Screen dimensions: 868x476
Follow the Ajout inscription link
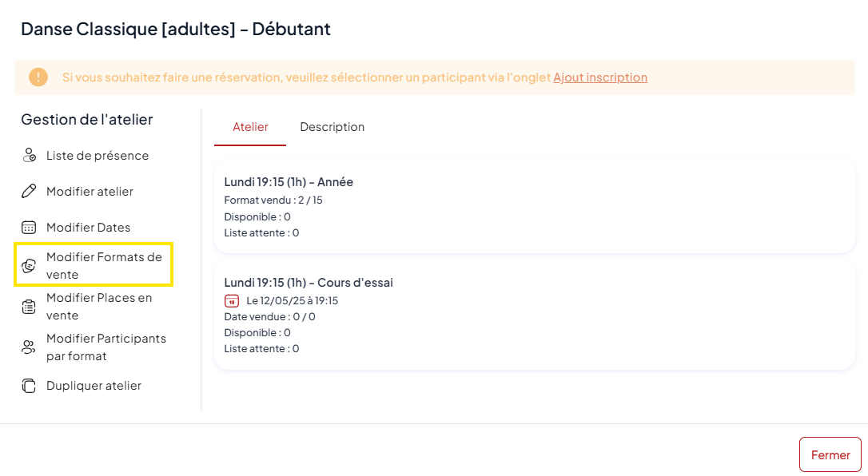tap(600, 77)
